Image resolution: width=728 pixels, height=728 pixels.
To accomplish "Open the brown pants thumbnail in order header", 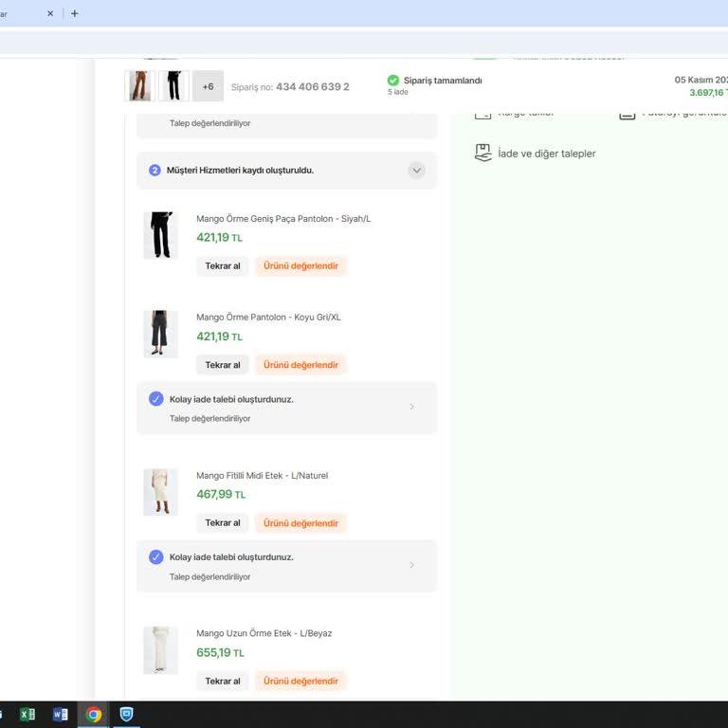I will 140,86.
